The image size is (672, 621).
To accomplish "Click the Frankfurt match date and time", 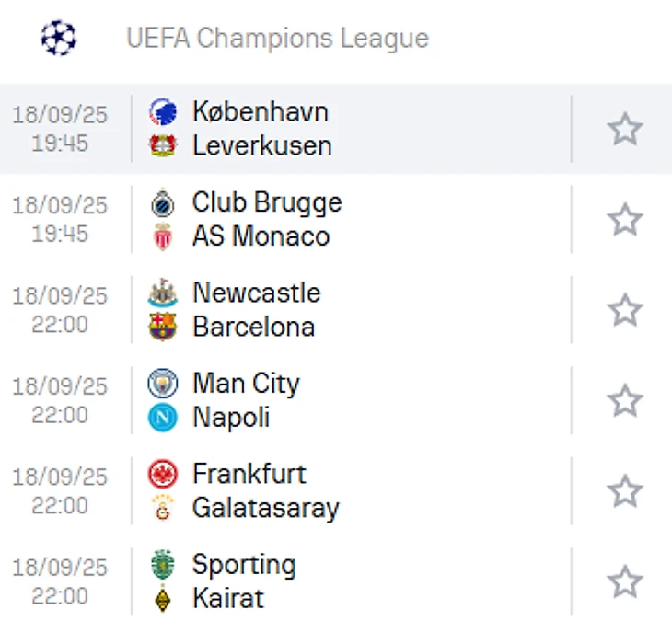I will (60, 491).
